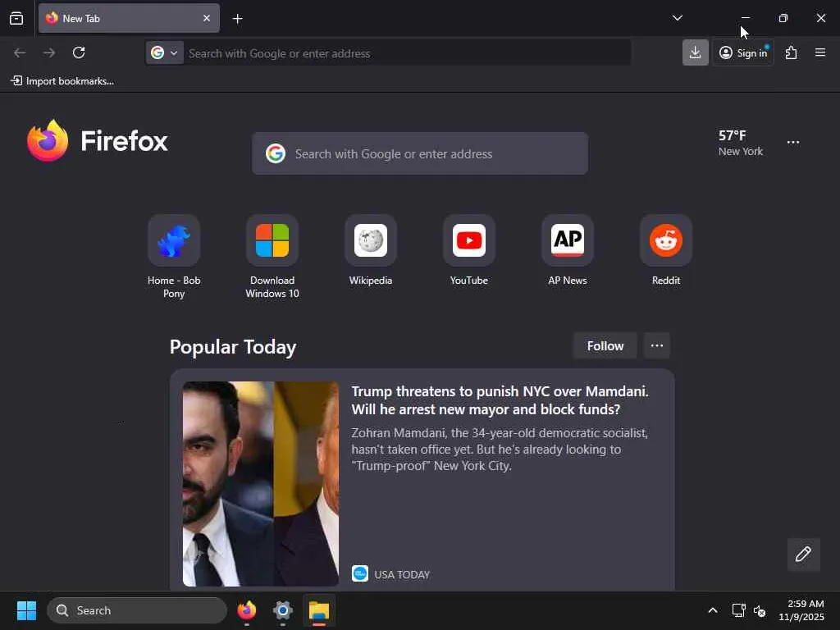The width and height of the screenshot is (840, 630).
Task: Open the Wikipedia shortcut
Action: (x=371, y=251)
